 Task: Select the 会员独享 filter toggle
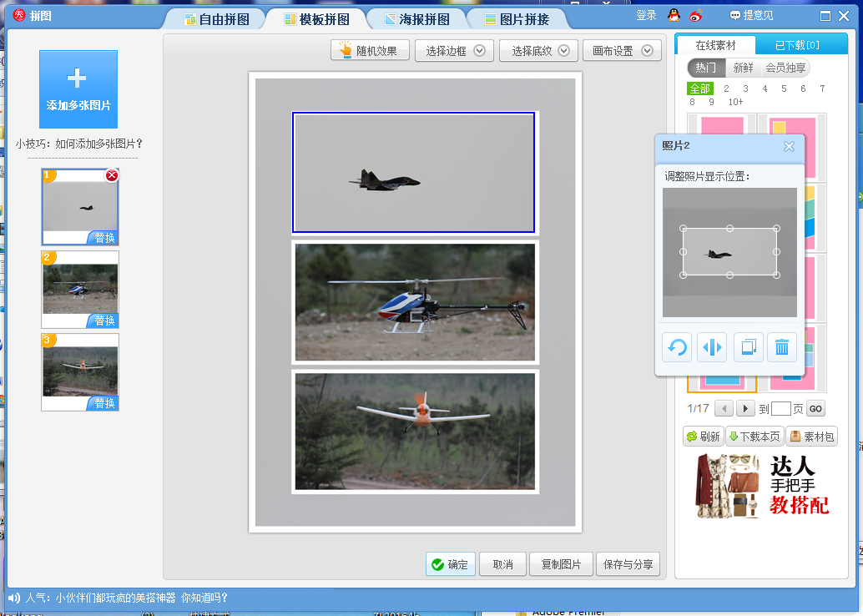pyautogui.click(x=785, y=68)
